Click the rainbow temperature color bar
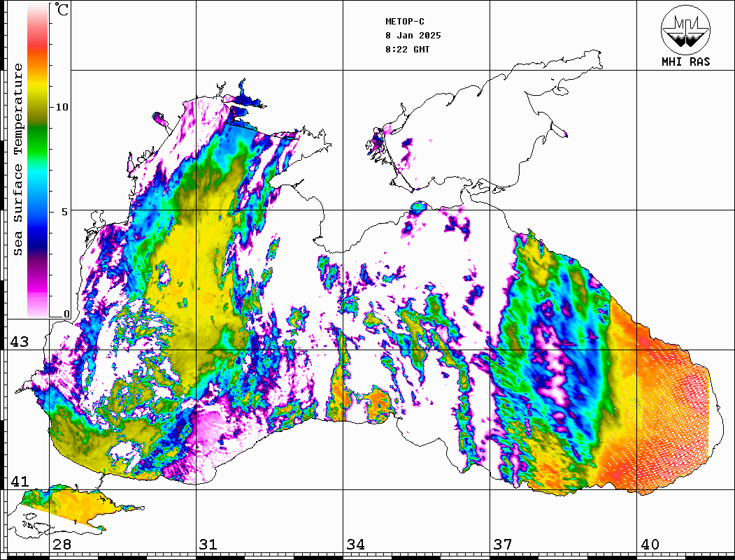The width and height of the screenshot is (735, 560). point(38,160)
